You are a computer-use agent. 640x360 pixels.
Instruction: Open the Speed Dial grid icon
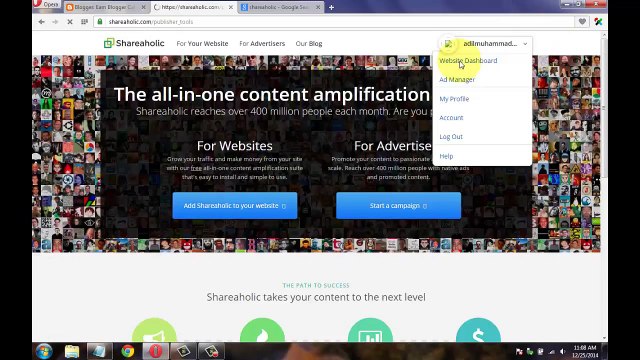click(84, 22)
